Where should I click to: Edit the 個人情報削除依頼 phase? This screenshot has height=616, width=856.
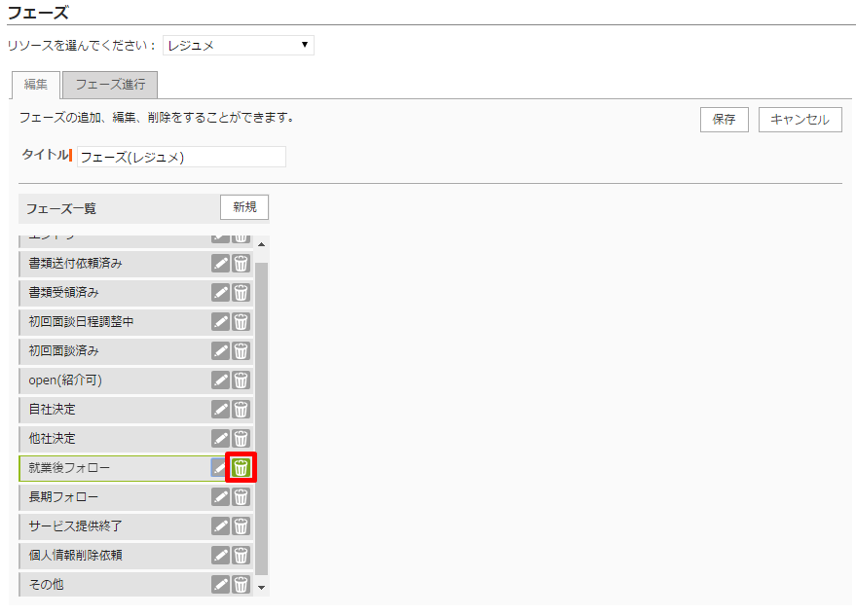click(x=220, y=556)
